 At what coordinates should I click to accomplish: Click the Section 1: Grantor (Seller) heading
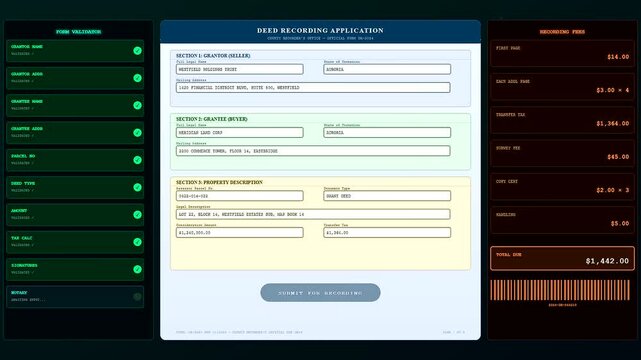click(213, 56)
